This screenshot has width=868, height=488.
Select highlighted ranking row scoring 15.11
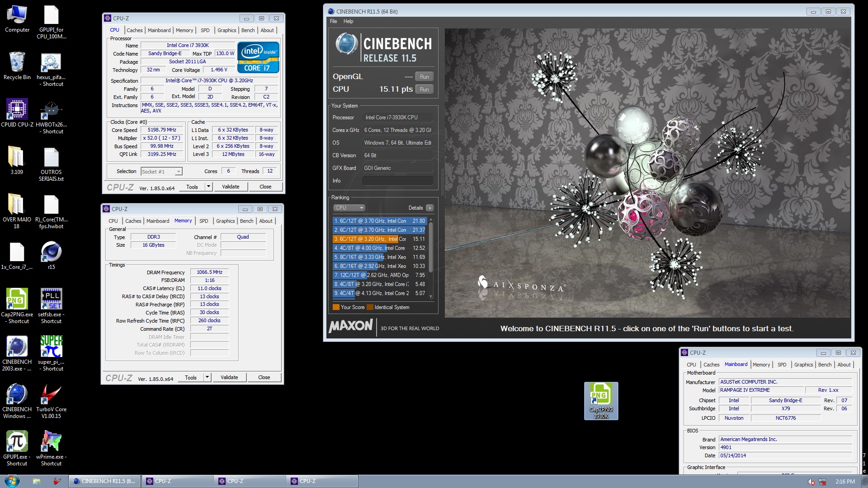coord(380,239)
